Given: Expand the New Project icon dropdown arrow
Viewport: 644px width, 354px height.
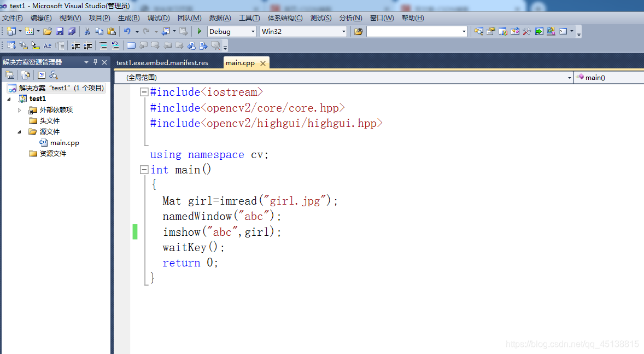Looking at the screenshot, I should (20, 31).
